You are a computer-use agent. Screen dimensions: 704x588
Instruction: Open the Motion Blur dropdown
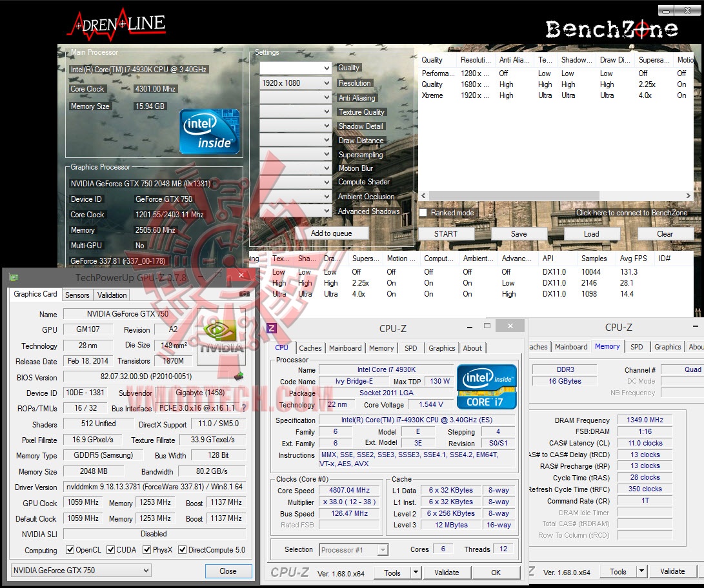296,168
